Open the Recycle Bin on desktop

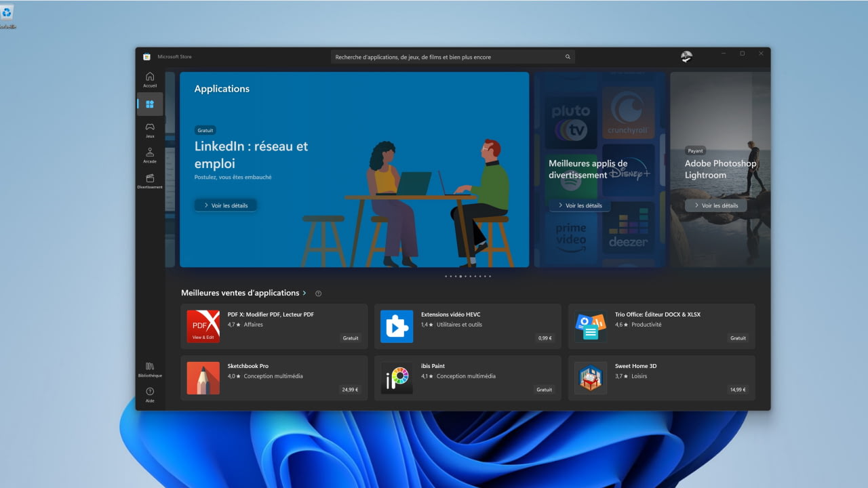(x=7, y=14)
